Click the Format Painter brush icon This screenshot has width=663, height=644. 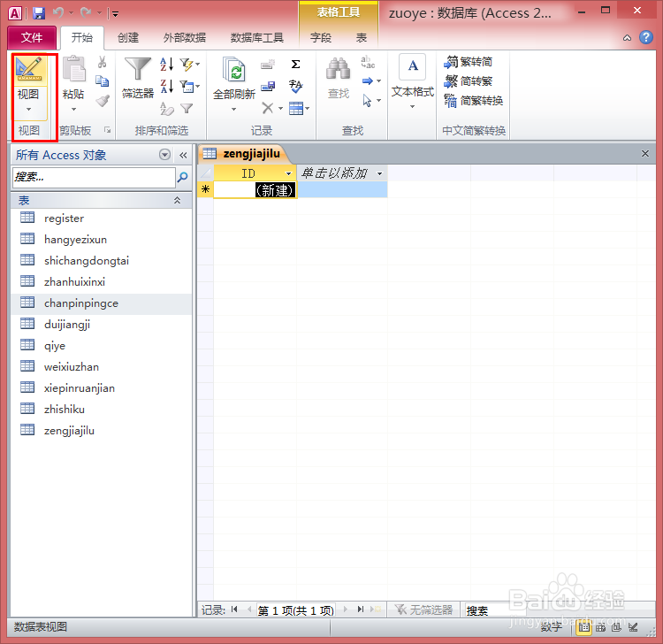point(102,101)
